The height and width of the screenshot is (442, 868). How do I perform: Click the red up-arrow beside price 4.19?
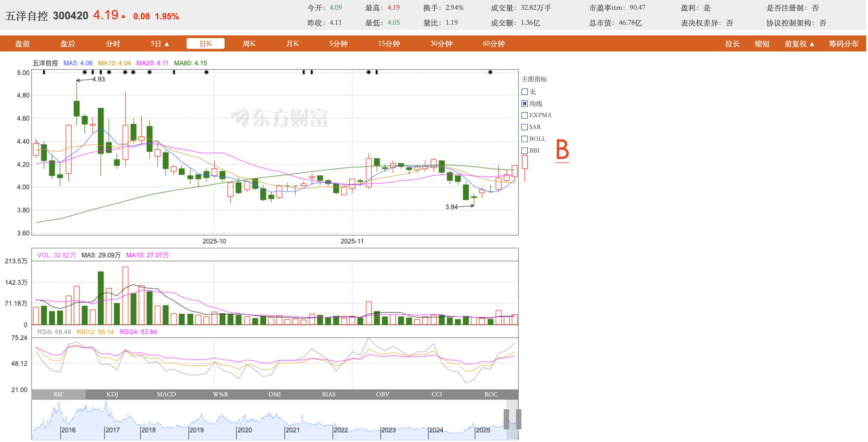123,16
